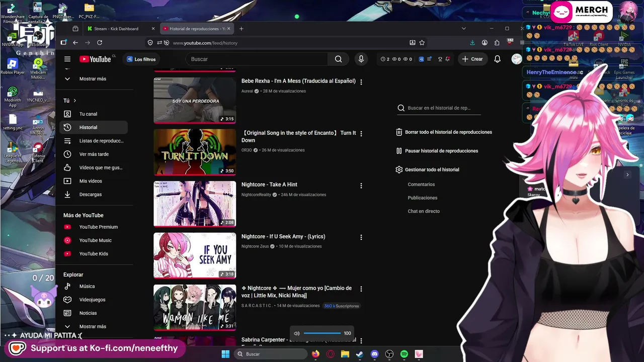
Task: Select League of Legends desktop shortcut
Action: (13, 152)
